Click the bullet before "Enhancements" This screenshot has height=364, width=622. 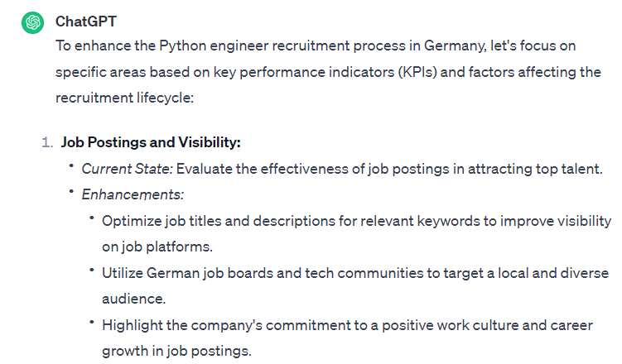coord(72,194)
